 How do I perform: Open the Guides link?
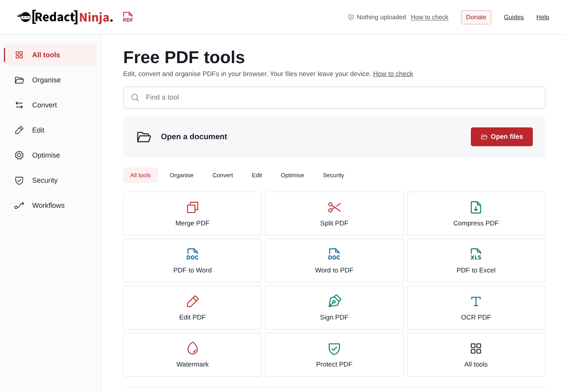tap(514, 17)
